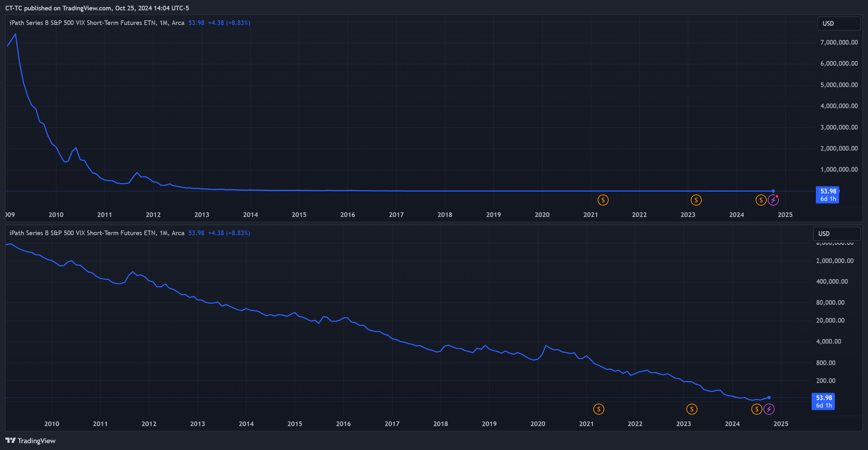Viewport: 868px width, 450px height.
Task: Click the 2023 split marker in lower chart
Action: point(692,409)
